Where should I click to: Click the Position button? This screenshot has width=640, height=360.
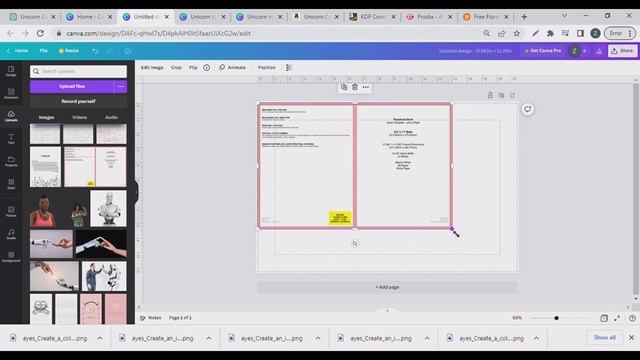tap(267, 68)
